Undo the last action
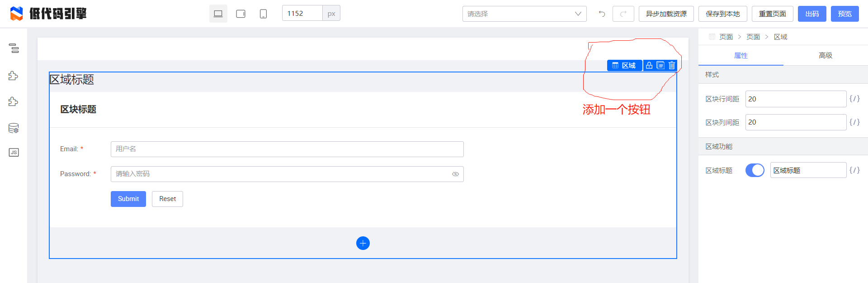868x283 pixels. click(x=602, y=14)
